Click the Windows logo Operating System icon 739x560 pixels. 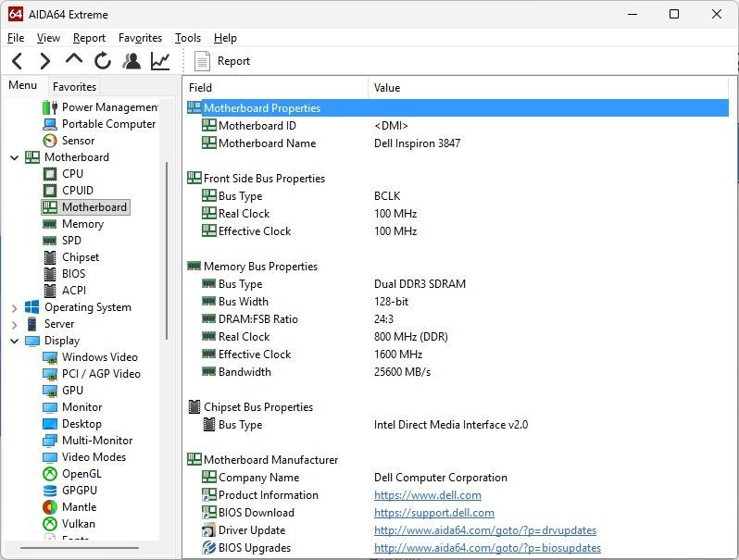tap(32, 307)
